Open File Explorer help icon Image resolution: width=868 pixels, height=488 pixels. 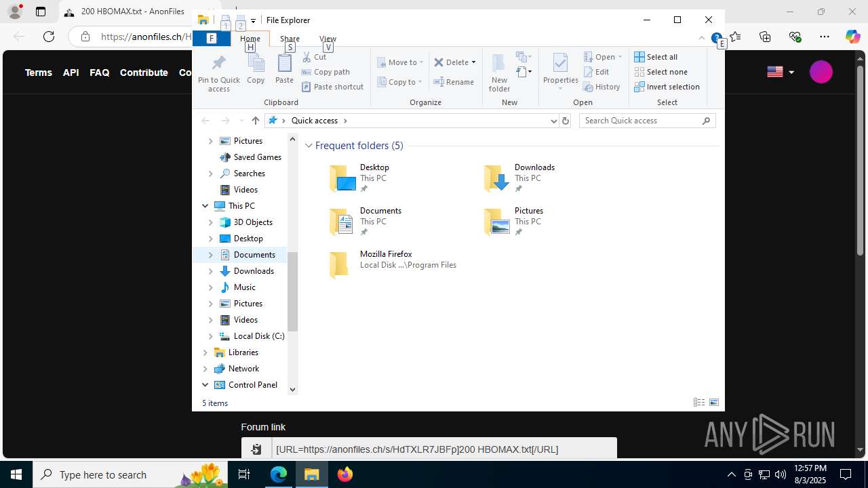tap(716, 39)
